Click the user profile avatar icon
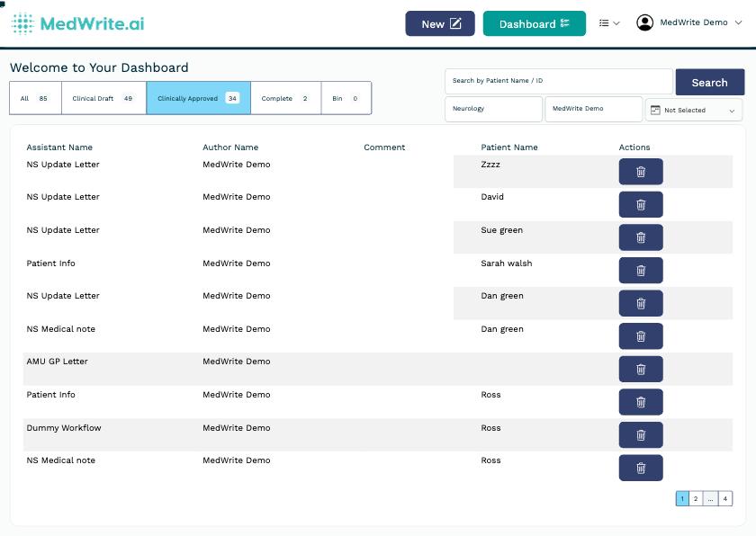The width and height of the screenshot is (756, 536). pos(644,23)
